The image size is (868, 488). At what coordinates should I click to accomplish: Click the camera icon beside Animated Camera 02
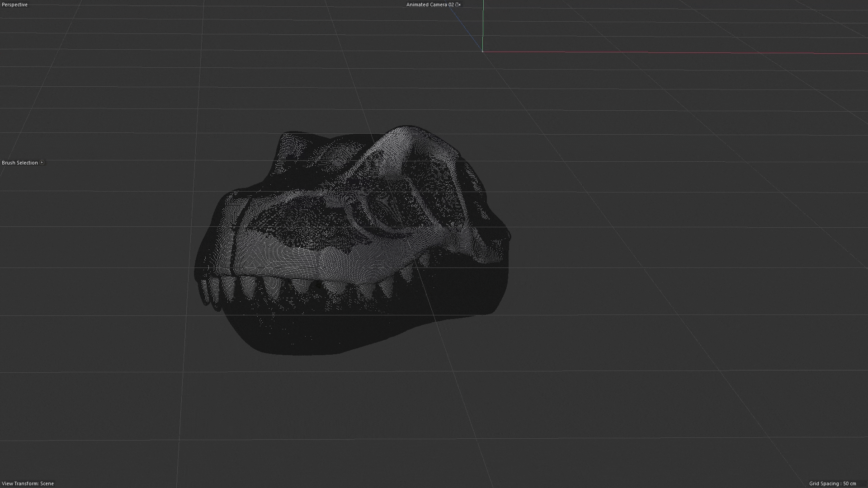tap(458, 5)
